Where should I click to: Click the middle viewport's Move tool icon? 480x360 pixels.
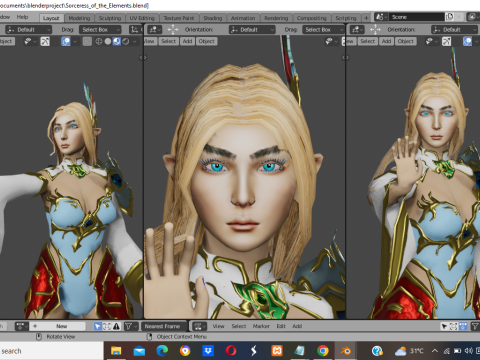point(173,30)
